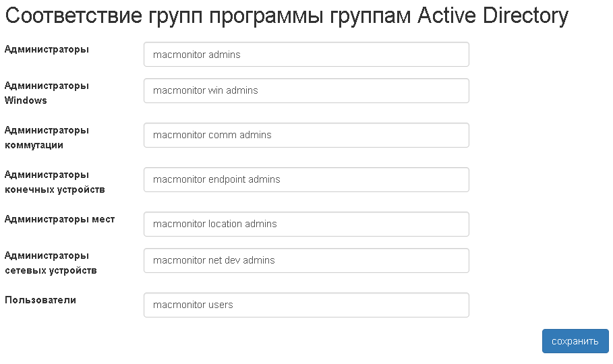
Task: Click the 'Администраторы Windows' label
Action: coord(47,93)
